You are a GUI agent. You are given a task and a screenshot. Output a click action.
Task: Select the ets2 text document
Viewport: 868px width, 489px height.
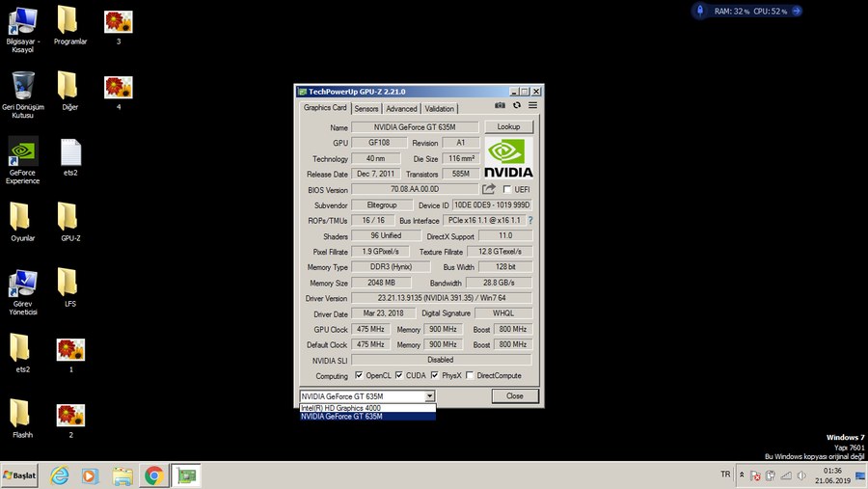(x=70, y=157)
